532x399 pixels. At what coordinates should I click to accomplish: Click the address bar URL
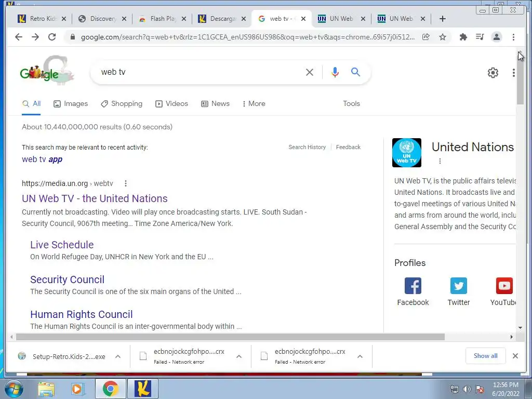tap(248, 37)
